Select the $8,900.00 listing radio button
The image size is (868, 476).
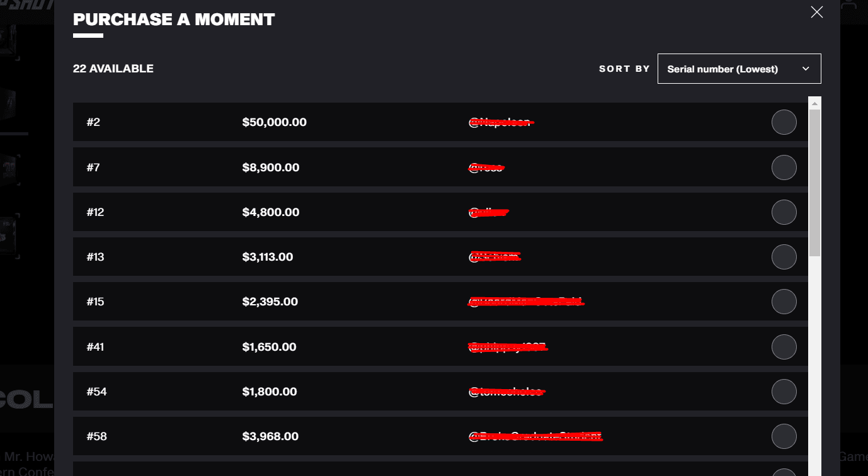(784, 167)
